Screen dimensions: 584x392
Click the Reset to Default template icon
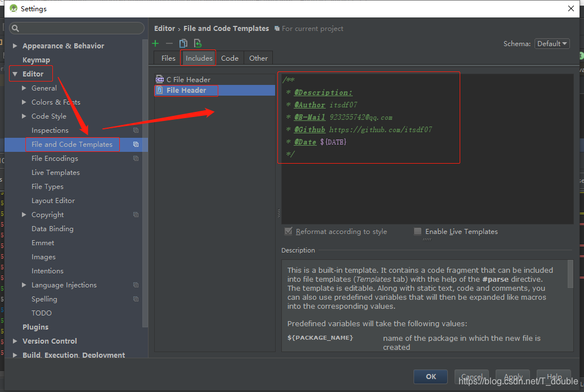(x=198, y=43)
